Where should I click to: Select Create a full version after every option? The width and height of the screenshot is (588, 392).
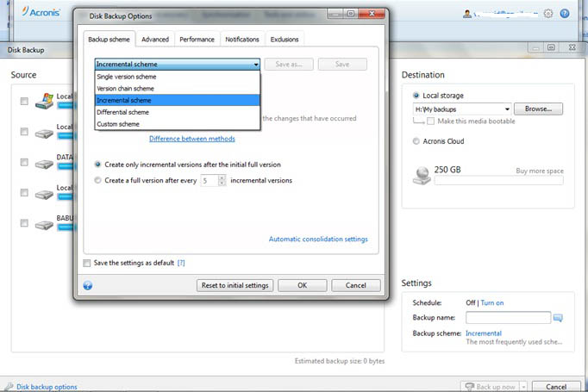(98, 180)
